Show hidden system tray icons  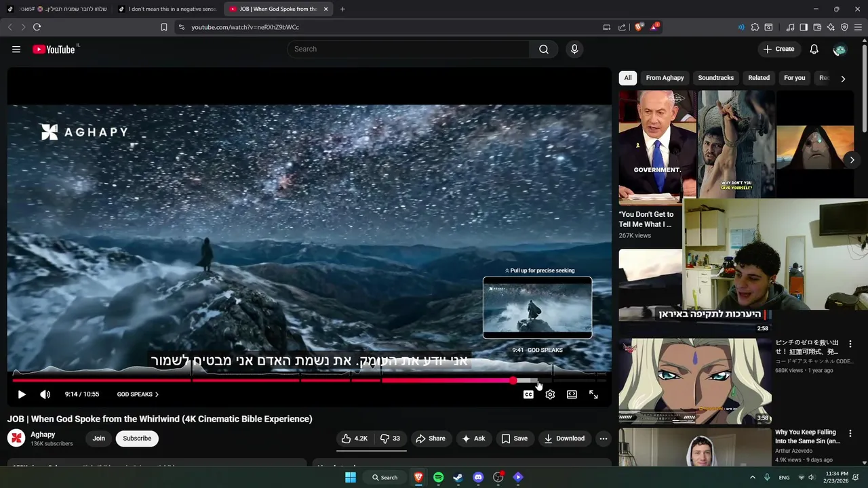[x=752, y=477]
